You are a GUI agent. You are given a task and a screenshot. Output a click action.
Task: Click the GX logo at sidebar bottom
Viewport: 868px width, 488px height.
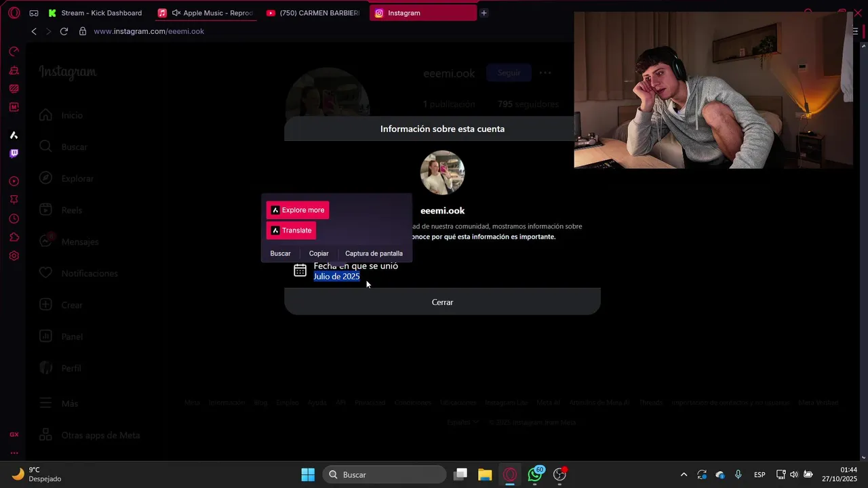pos(14,434)
